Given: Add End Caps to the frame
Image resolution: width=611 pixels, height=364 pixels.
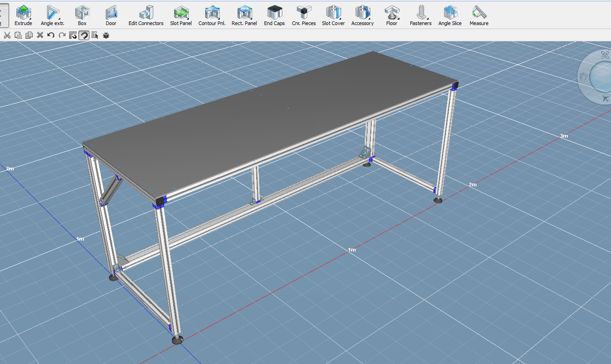Looking at the screenshot, I should 274,15.
